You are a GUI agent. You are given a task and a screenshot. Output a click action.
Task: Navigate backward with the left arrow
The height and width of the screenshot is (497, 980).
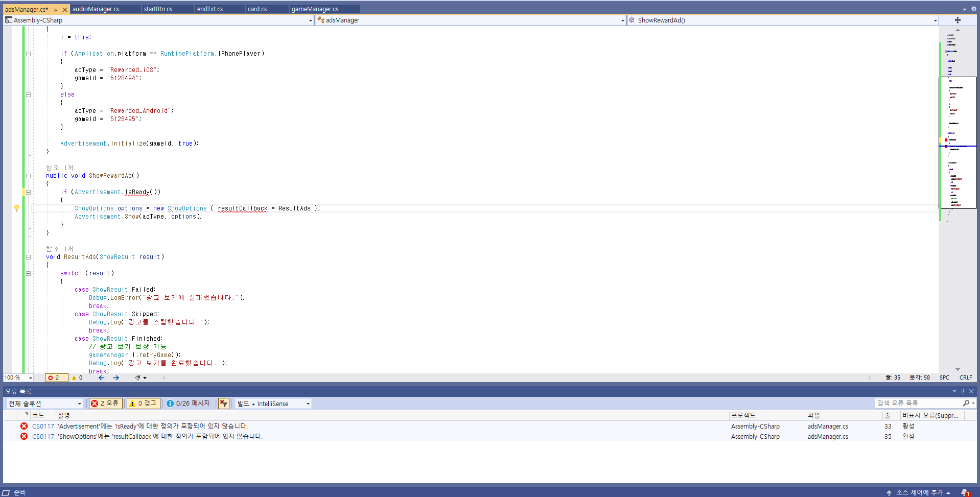pyautogui.click(x=102, y=378)
